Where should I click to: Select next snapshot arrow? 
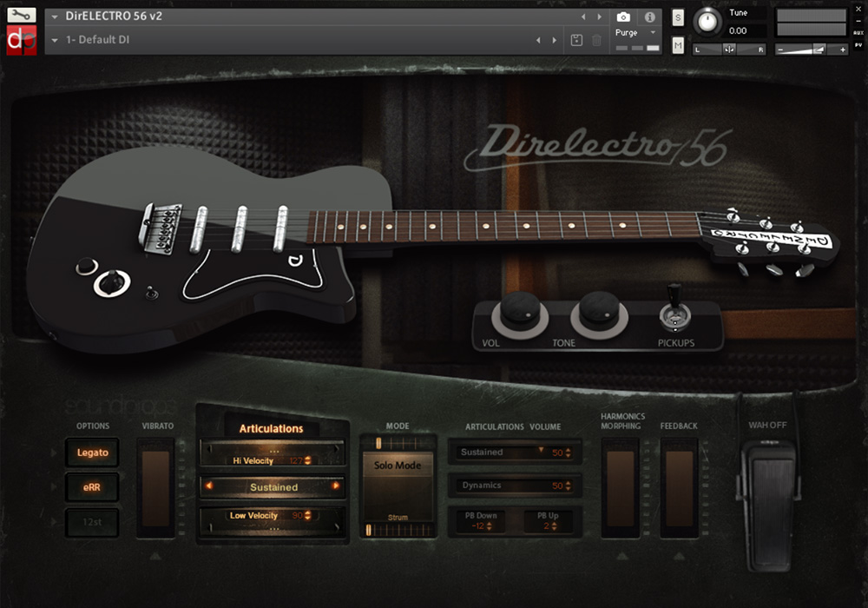pyautogui.click(x=554, y=40)
